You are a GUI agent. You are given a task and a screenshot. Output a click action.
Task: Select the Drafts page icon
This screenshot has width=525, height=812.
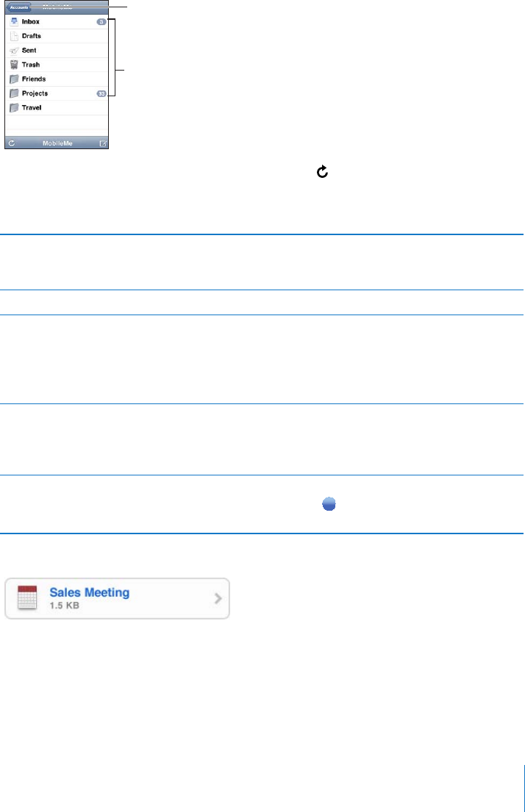point(15,36)
